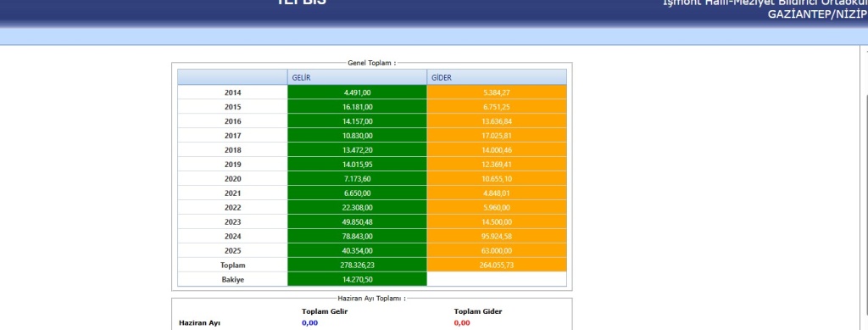
Task: Click the 'Genel Toplam :' section title
Action: (371, 63)
